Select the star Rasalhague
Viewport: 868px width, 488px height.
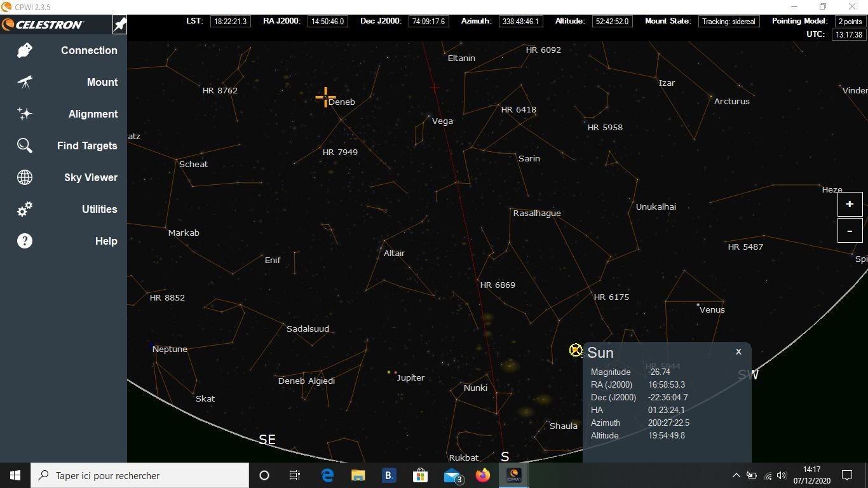[x=537, y=213]
